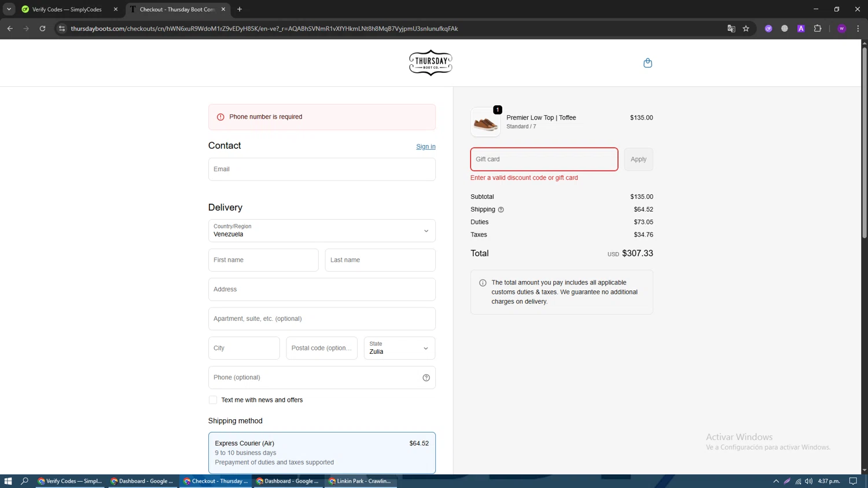868x488 pixels.
Task: Click the Premier Low Top | Toffee name
Action: coord(541,117)
